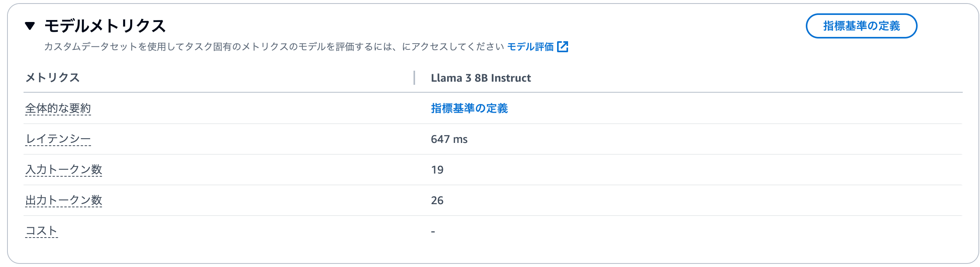The width and height of the screenshot is (980, 267).
Task: Click the input token count 19
Action: (437, 170)
